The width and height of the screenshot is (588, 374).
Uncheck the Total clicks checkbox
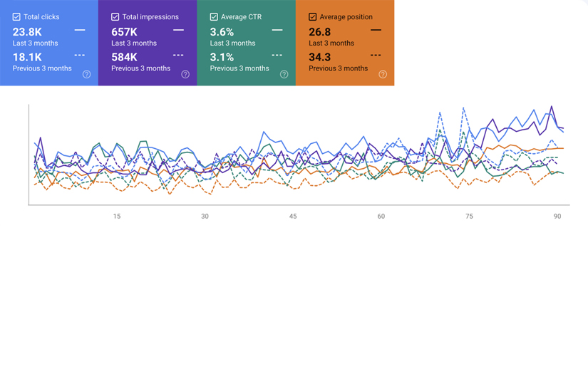point(16,16)
